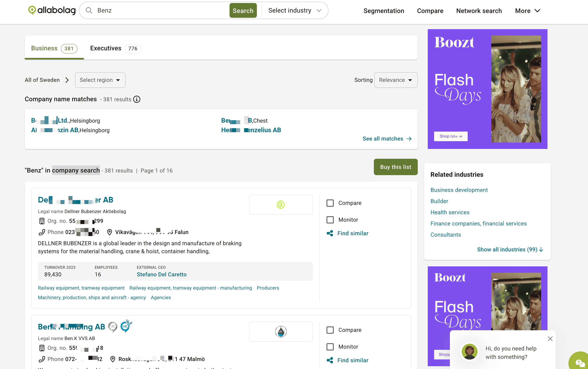
Task: Open the Relevance sorting dropdown
Action: click(x=396, y=80)
